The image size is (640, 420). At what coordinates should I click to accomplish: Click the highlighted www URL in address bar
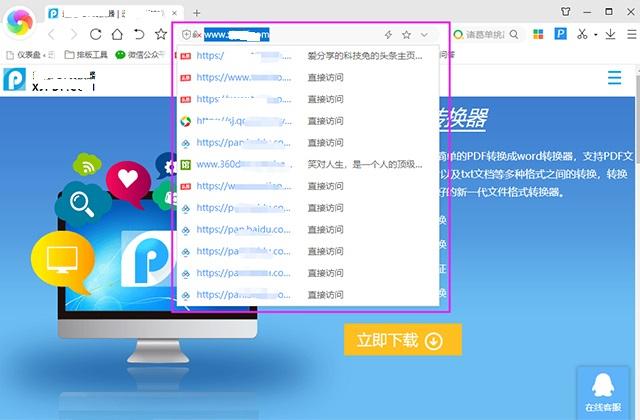coord(237,35)
